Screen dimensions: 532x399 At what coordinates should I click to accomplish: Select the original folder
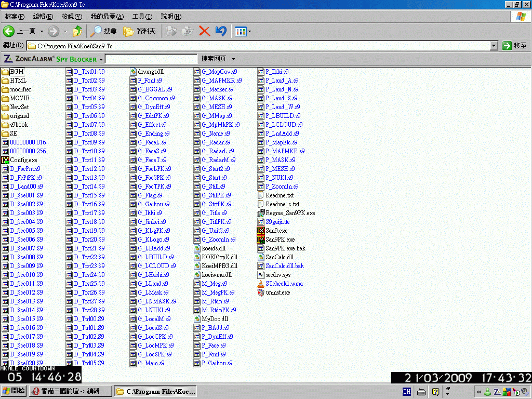tap(15, 116)
